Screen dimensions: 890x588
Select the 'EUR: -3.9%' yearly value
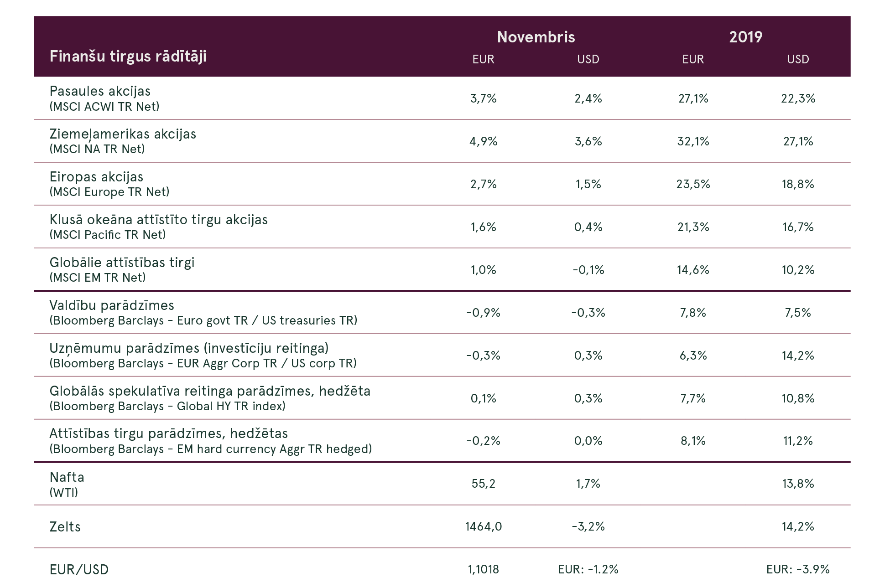(798, 569)
